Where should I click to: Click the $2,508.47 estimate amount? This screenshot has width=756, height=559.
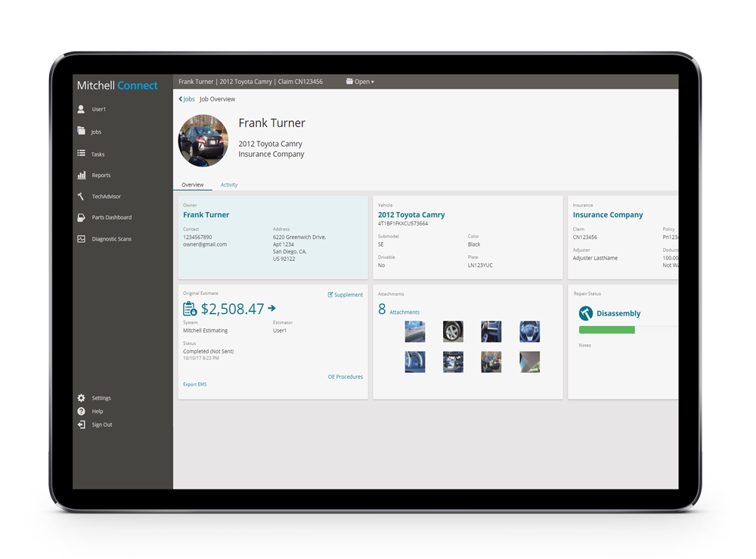pyautogui.click(x=232, y=309)
